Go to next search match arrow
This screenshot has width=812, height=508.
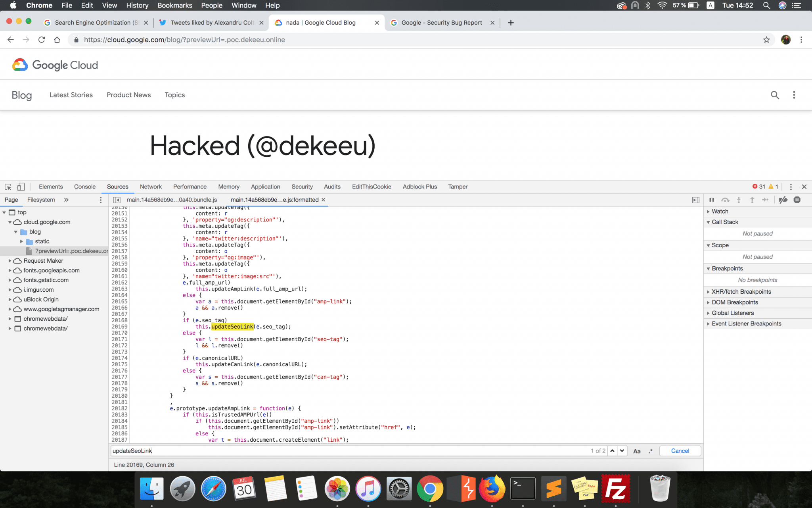tap(622, 450)
